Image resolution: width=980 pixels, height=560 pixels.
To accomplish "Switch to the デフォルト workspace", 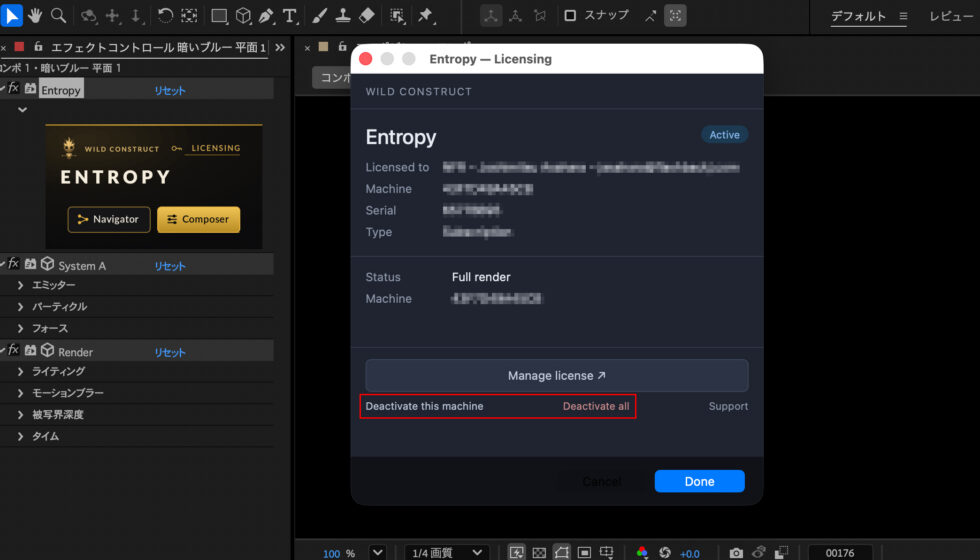I will coord(858,16).
